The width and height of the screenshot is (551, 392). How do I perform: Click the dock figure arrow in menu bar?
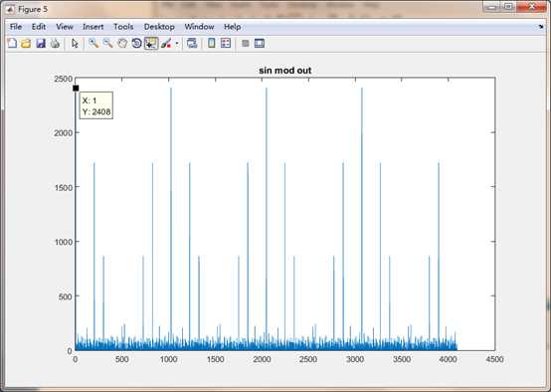tap(541, 27)
